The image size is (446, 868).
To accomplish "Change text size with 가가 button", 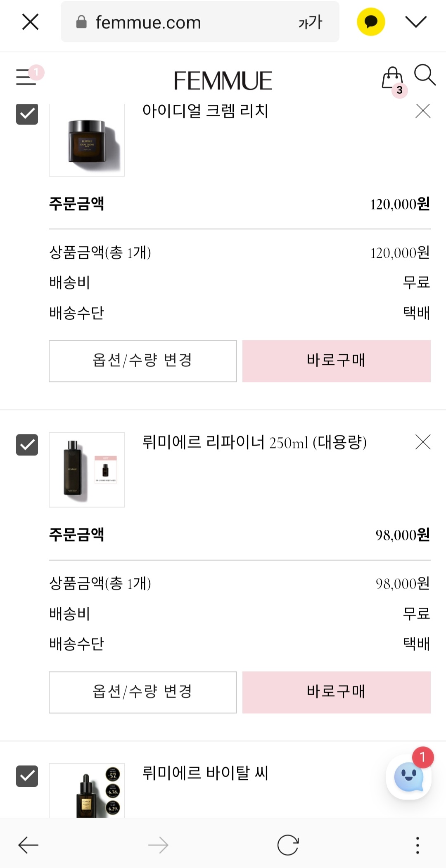I will pos(310,22).
